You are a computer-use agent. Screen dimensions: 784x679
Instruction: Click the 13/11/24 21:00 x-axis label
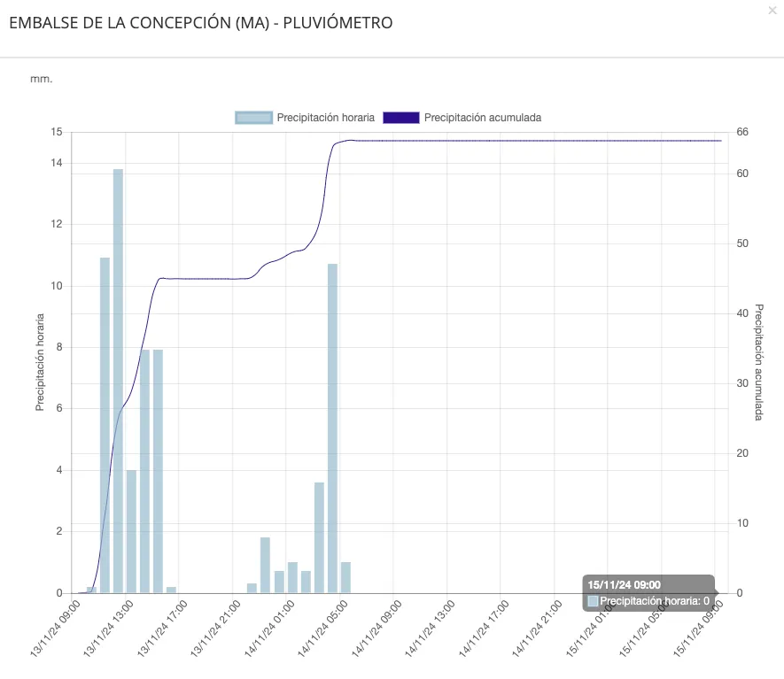pos(217,629)
